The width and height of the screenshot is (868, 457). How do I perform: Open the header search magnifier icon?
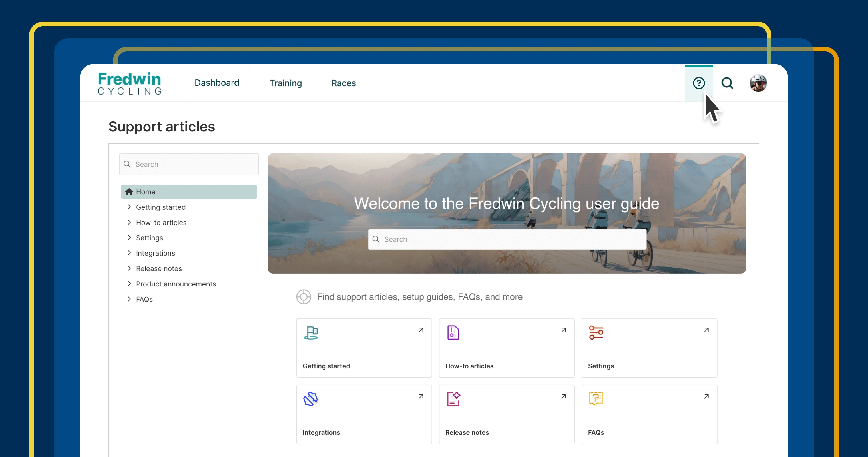(x=727, y=83)
